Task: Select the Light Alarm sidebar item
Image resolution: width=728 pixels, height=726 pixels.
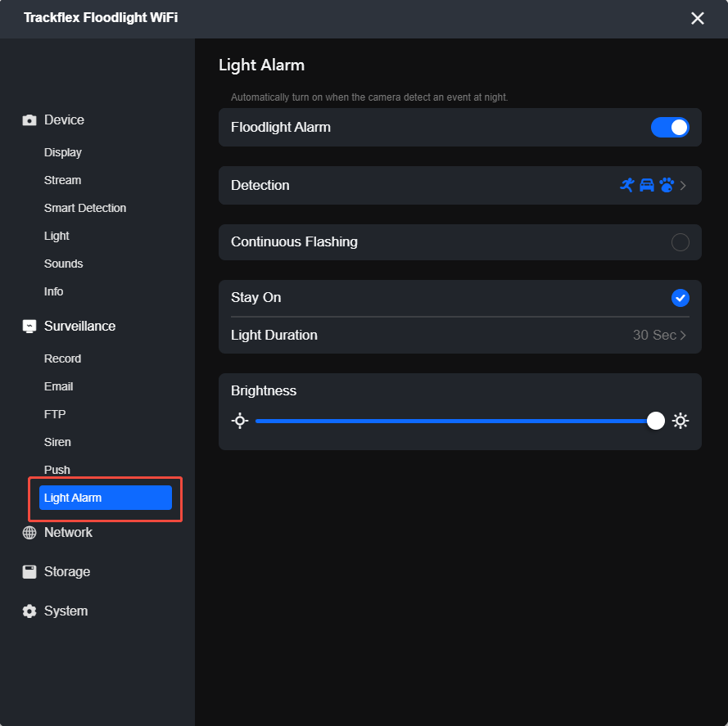Action: [106, 498]
